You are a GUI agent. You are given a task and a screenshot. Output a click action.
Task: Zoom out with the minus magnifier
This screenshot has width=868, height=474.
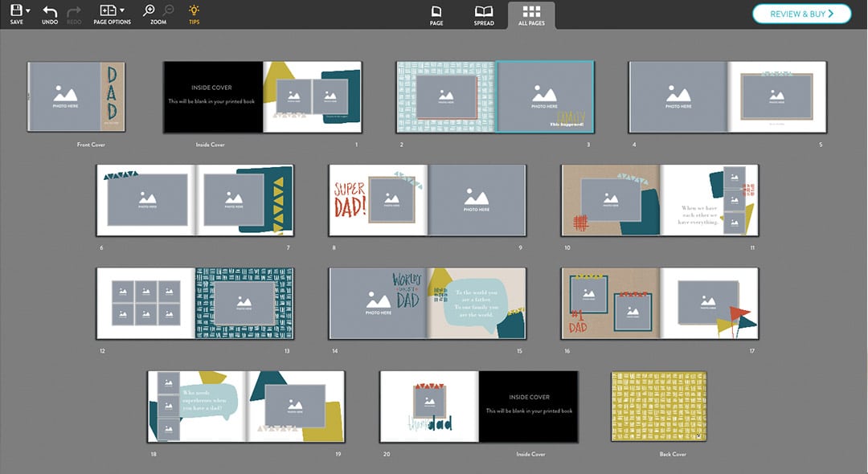point(169,11)
